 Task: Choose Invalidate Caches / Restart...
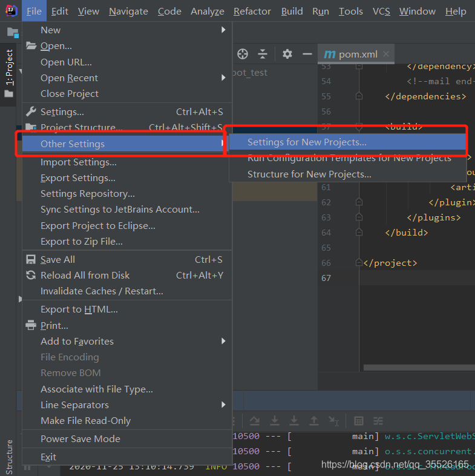point(127,291)
